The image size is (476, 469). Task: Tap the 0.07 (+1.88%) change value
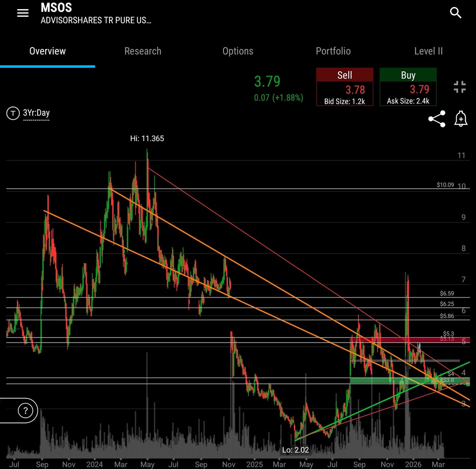pos(278,98)
